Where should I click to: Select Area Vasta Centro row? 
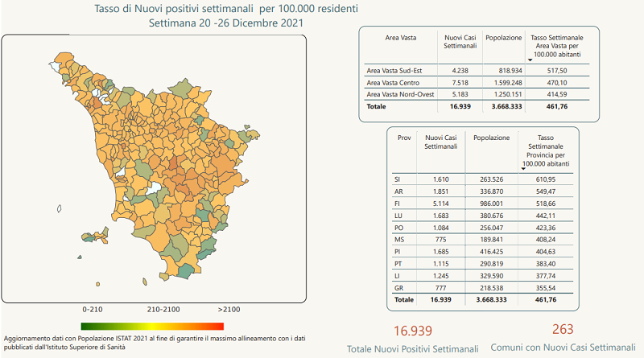[479, 83]
